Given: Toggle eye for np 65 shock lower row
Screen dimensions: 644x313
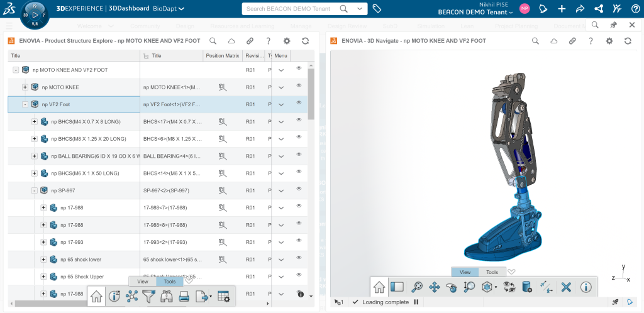Looking at the screenshot, I should tap(299, 258).
